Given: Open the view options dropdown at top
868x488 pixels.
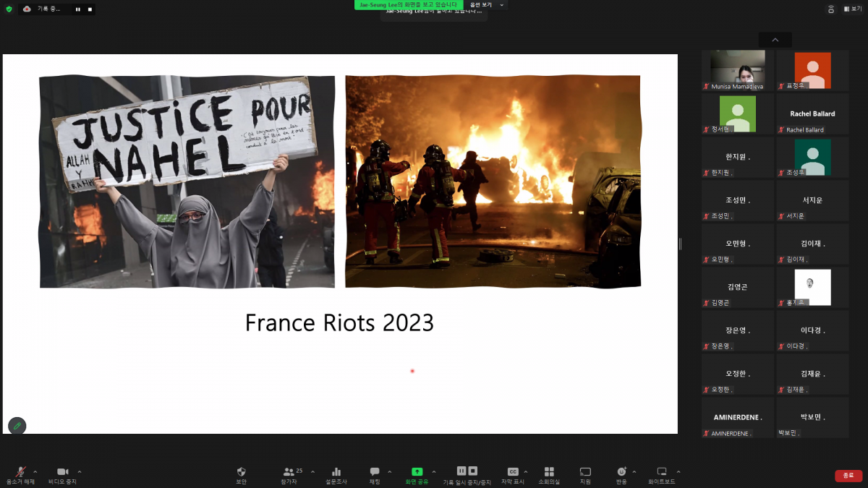Looking at the screenshot, I should click(485, 5).
